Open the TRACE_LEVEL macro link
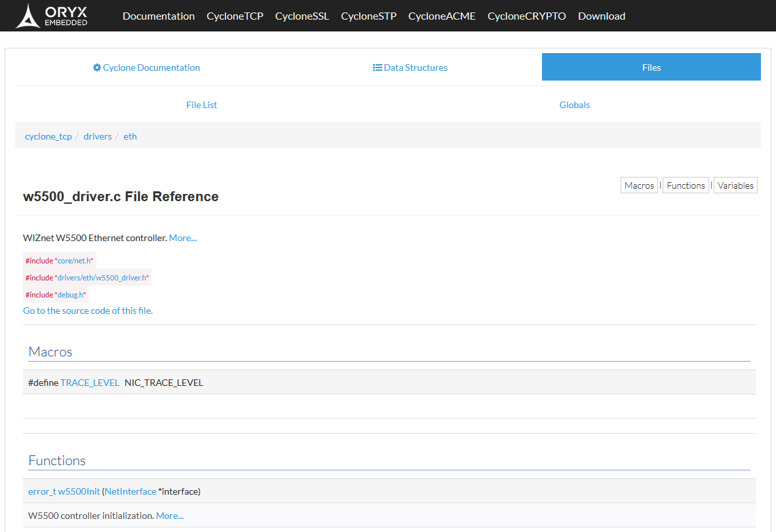776x532 pixels. pos(90,383)
